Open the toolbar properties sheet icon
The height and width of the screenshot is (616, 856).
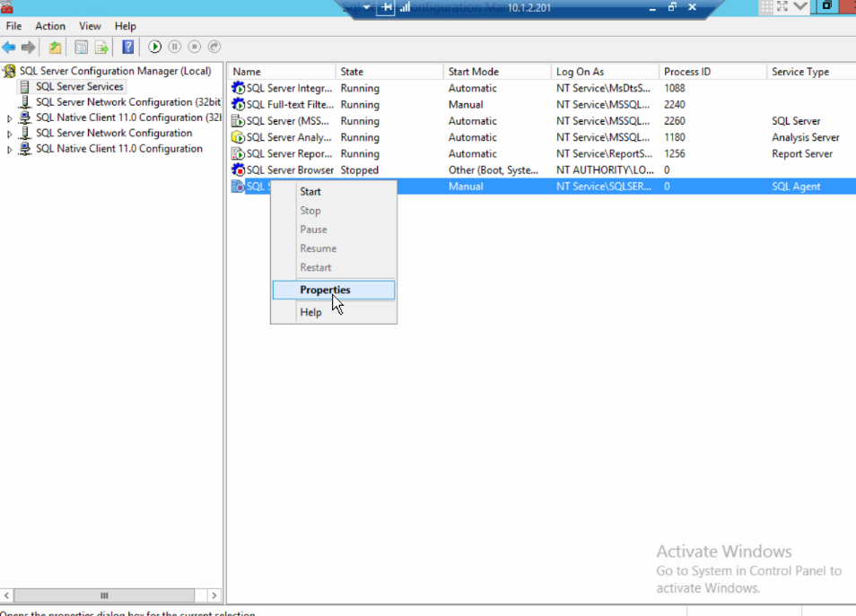tap(81, 47)
